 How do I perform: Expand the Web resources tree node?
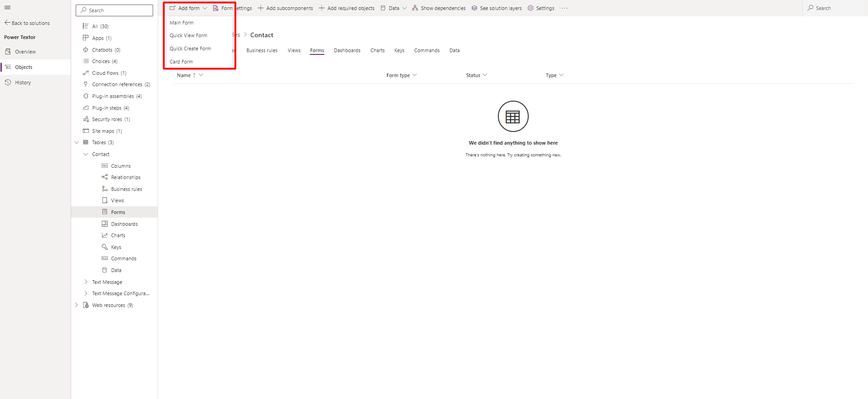click(77, 305)
